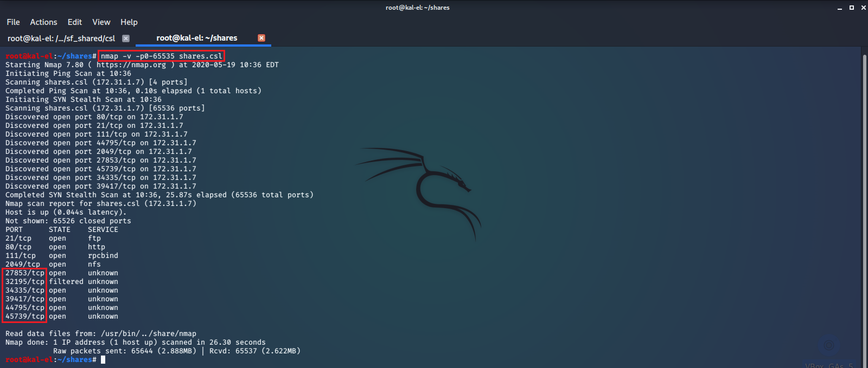Click 'Discovered open port 80/tcp' line

click(x=94, y=117)
